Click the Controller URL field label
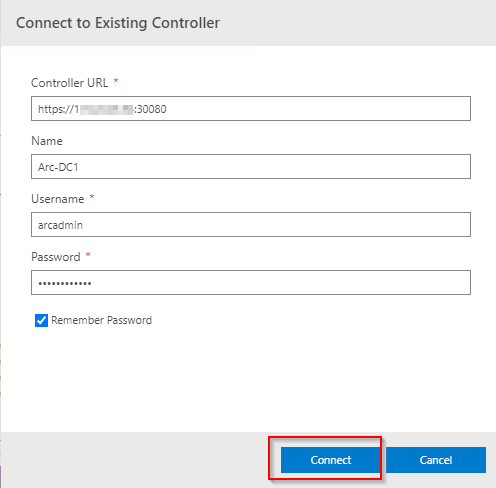This screenshot has height=488, width=496. point(69,83)
